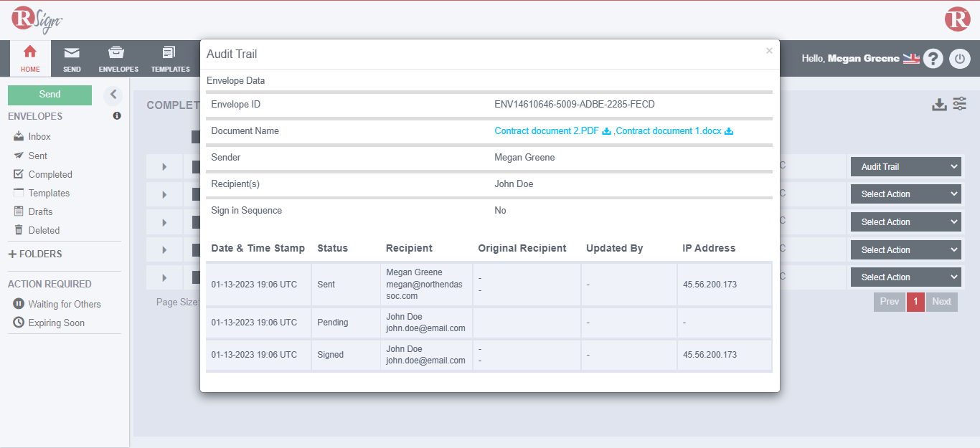
Task: Open the Audit Trail action dropdown
Action: [904, 167]
